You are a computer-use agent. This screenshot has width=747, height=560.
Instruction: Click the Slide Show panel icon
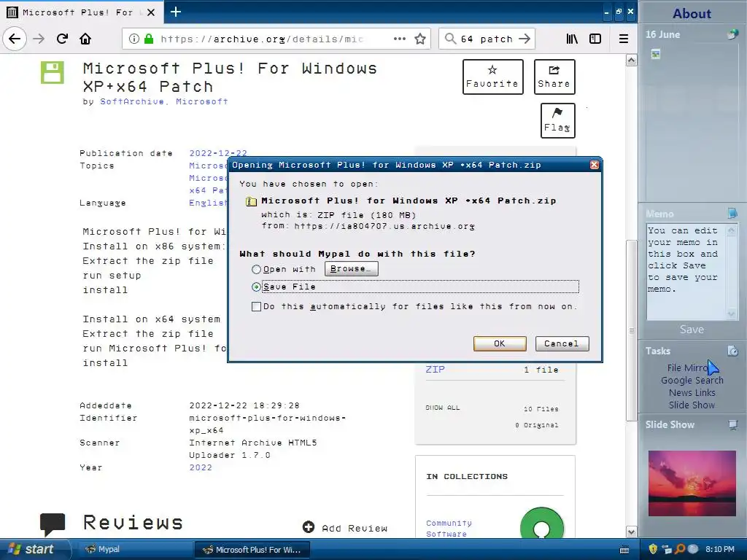click(x=732, y=425)
